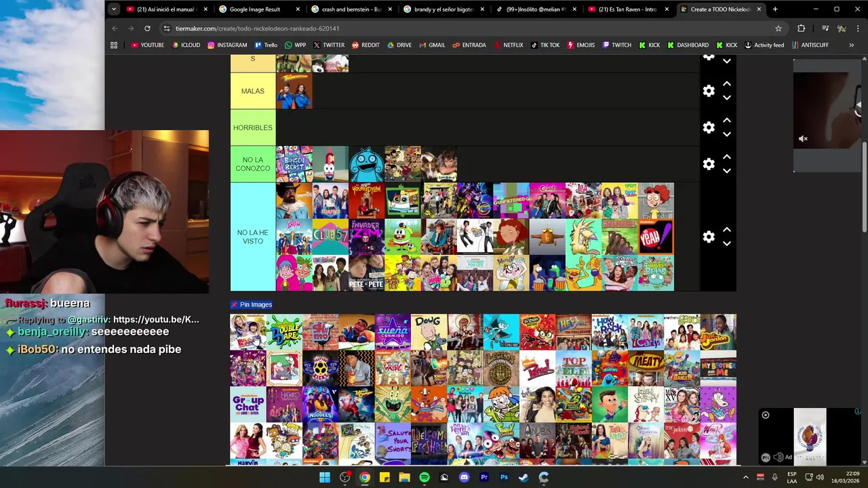Viewport: 868px width, 488px height.
Task: Reload the tiermaker page
Action: pos(147,28)
